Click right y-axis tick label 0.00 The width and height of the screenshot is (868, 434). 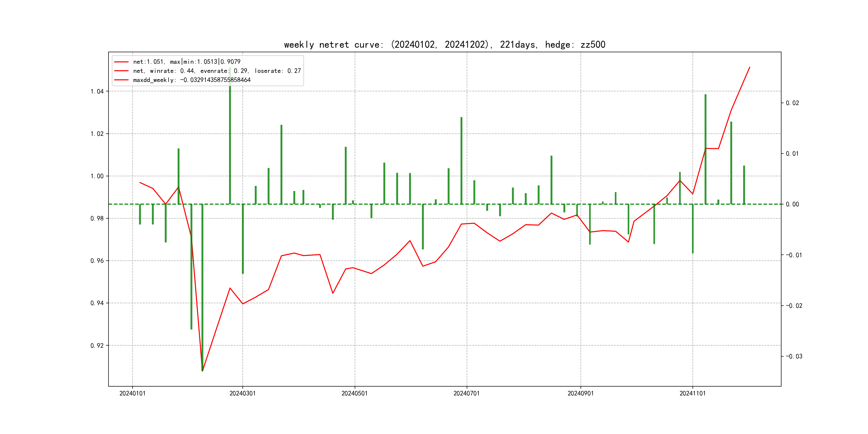click(792, 204)
